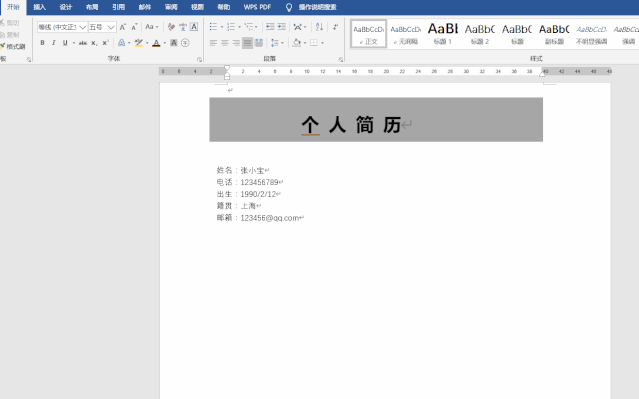Apply red font color
Image resolution: width=639 pixels, height=399 pixels.
[x=156, y=43]
